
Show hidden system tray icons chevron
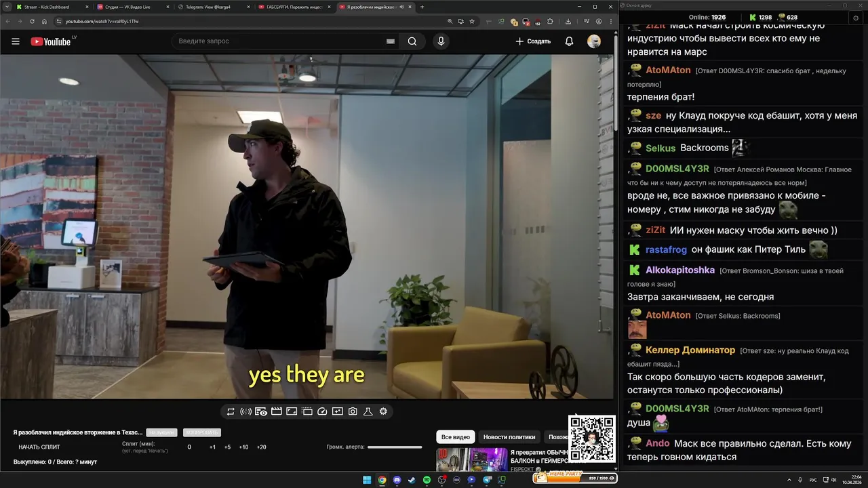coord(790,480)
